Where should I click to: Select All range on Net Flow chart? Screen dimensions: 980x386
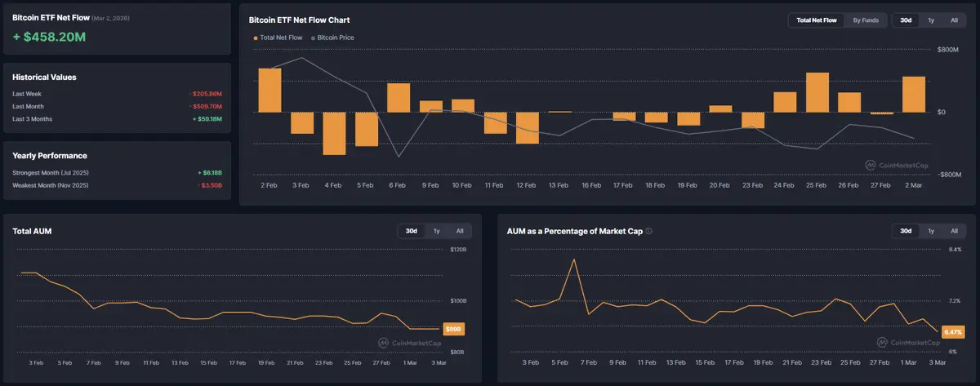(x=954, y=20)
